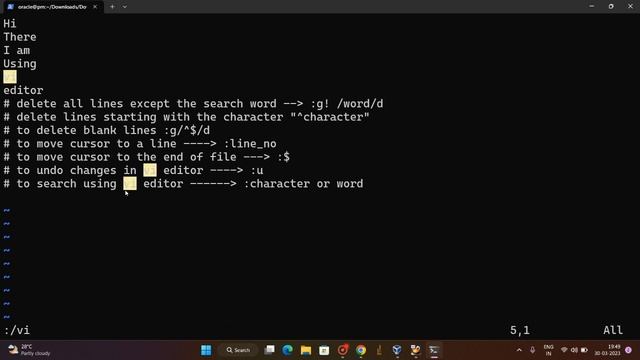Open the red circular app on taskbar
This screenshot has width=640, height=360.
coord(342,350)
